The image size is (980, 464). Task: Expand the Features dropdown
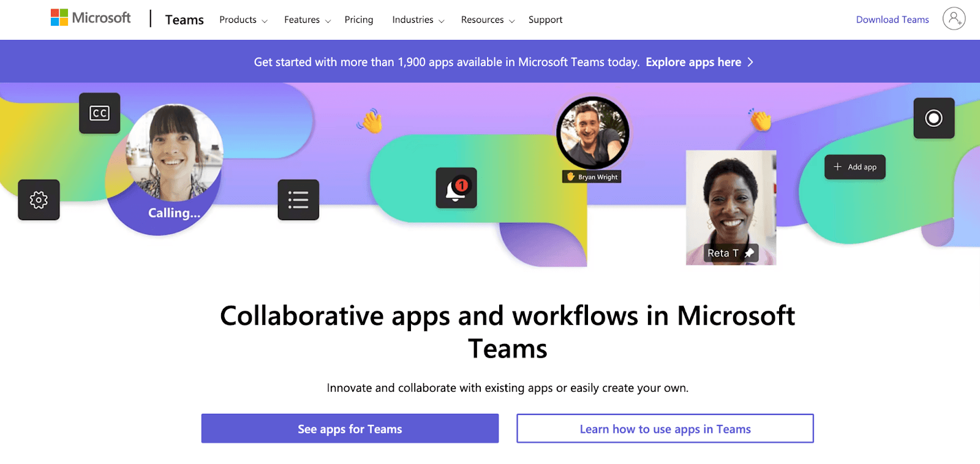[307, 20]
